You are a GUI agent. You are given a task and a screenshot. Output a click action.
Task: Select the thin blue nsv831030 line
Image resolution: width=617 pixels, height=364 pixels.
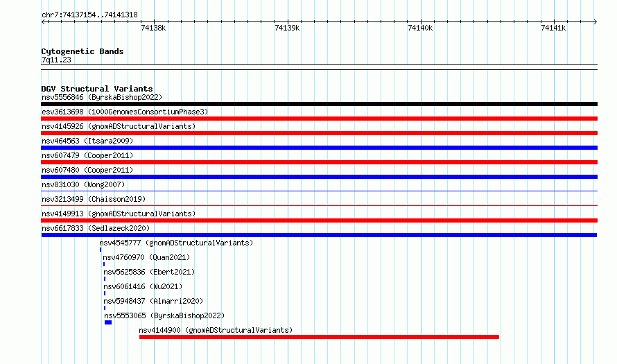pos(319,191)
